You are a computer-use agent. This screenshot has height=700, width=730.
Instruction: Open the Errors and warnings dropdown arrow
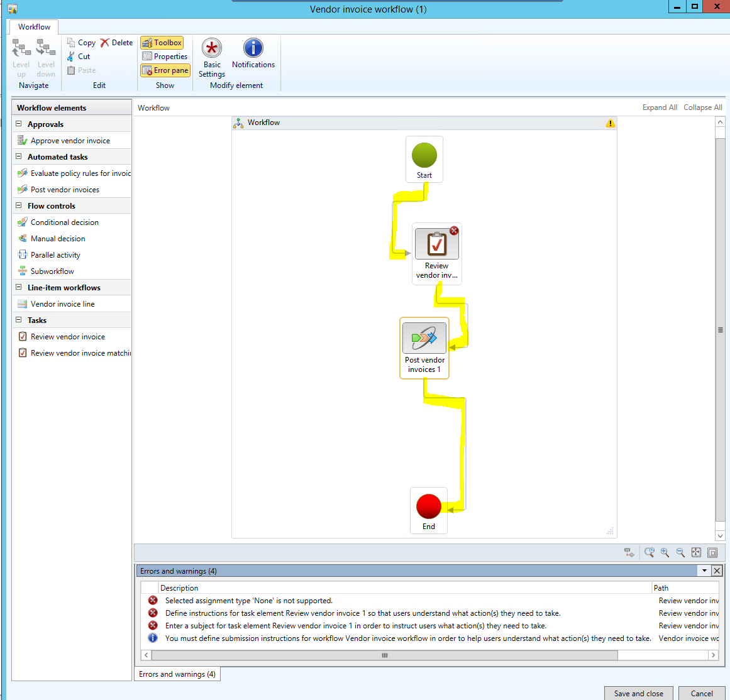click(704, 571)
